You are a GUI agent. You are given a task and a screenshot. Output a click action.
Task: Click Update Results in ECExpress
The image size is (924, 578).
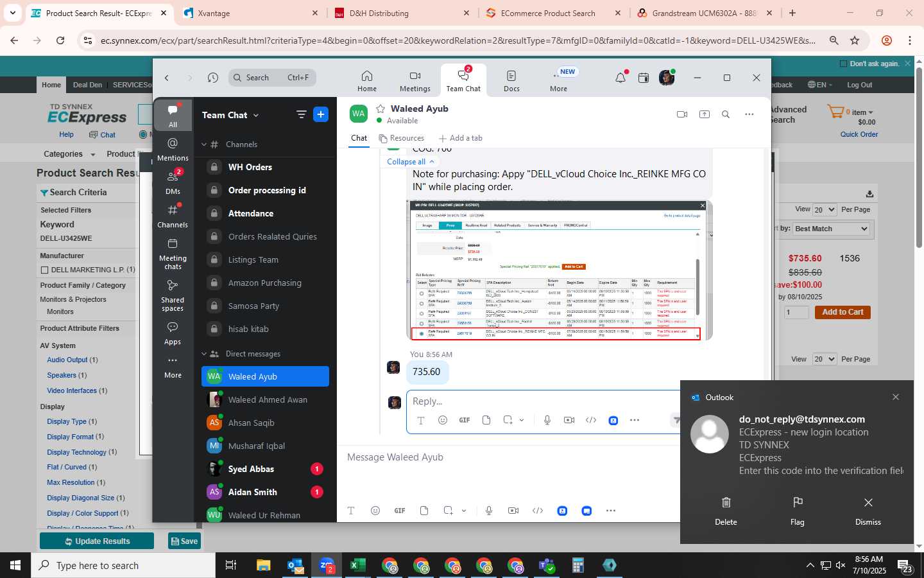pos(97,541)
